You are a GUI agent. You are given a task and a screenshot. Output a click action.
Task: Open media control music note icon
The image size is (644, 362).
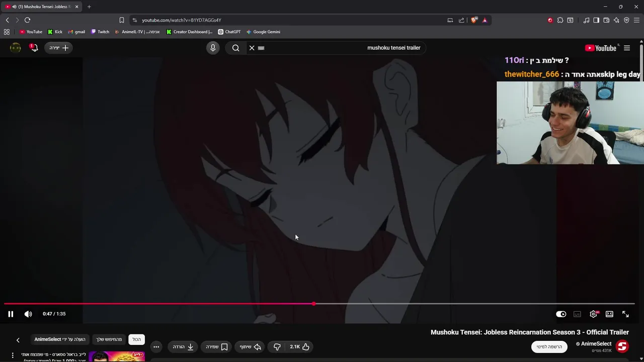[586, 20]
